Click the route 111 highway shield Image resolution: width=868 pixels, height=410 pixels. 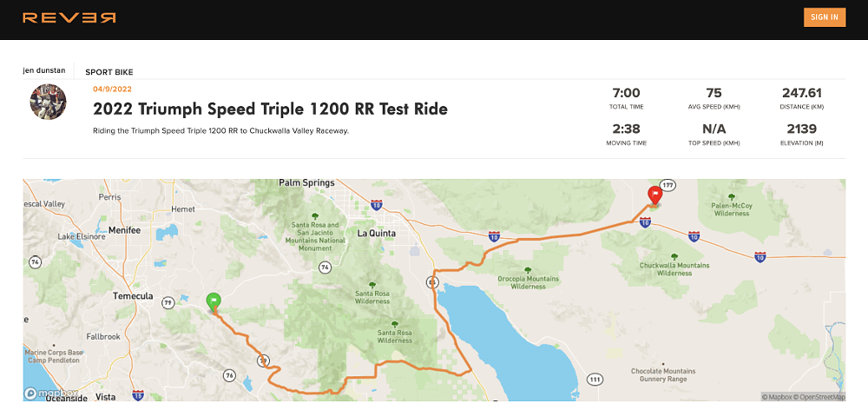(x=595, y=380)
